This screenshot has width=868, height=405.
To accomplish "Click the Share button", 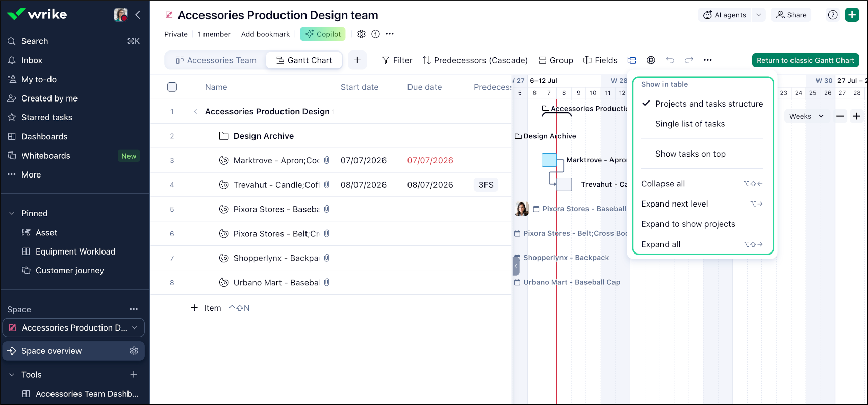I will coord(791,15).
